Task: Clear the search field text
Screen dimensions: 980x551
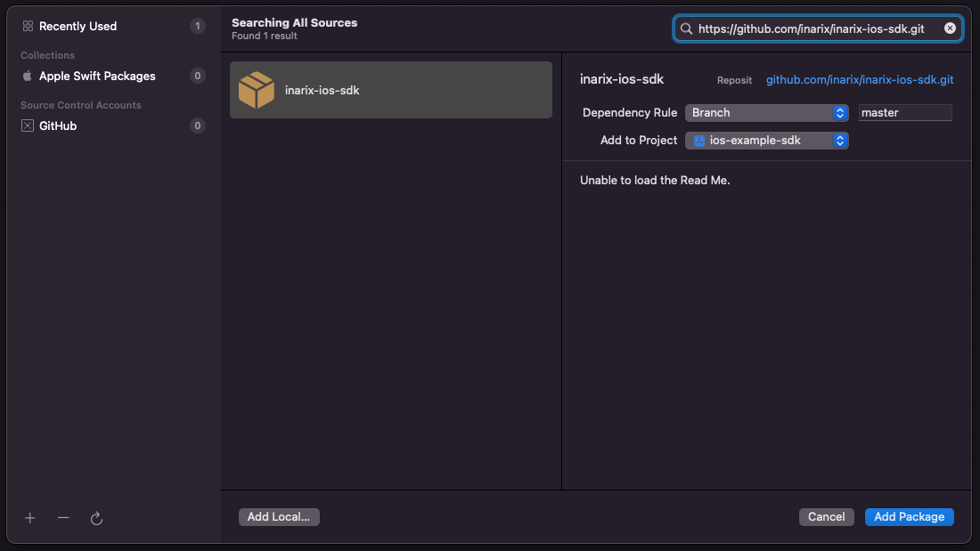Action: pos(950,28)
